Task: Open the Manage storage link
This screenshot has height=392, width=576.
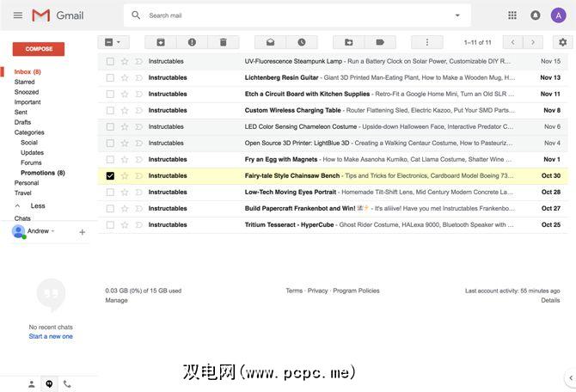Action: pos(116,300)
